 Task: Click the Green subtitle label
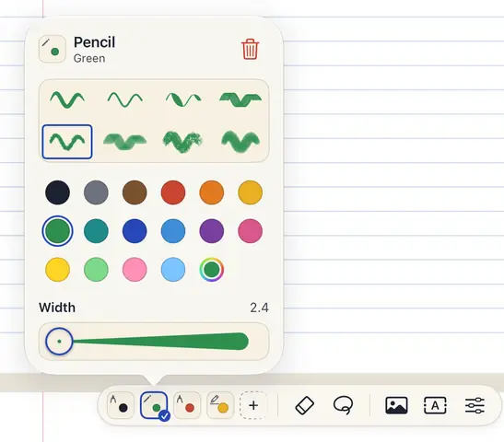pyautogui.click(x=89, y=58)
